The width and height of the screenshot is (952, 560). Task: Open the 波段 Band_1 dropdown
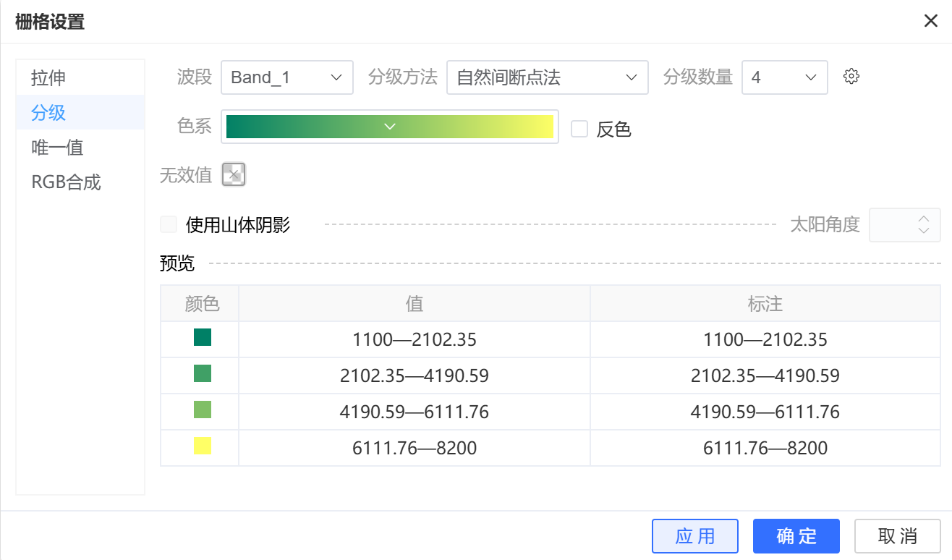pos(286,77)
